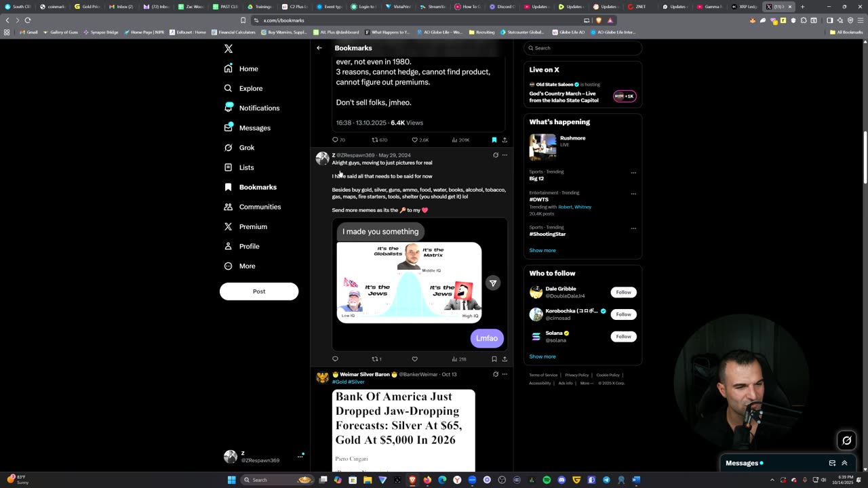View analytics showing 201K views
Image resolution: width=868 pixels, height=488 pixels.
pos(460,140)
